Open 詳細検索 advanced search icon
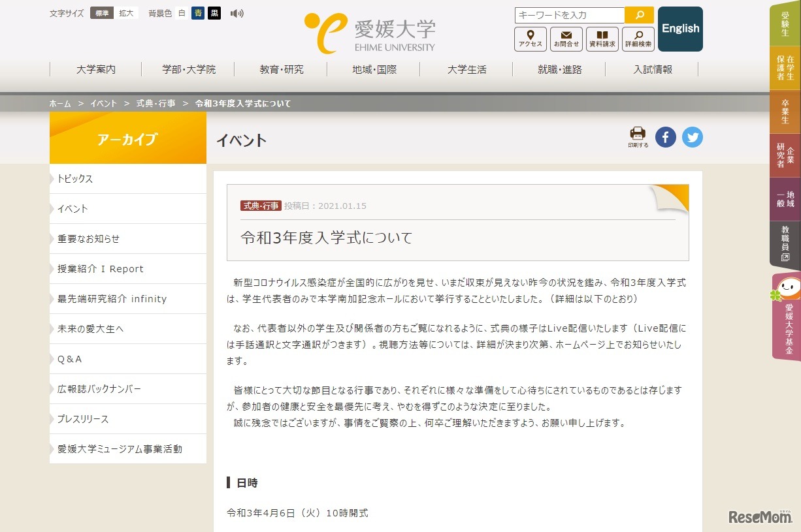The height and width of the screenshot is (532, 801). (x=638, y=39)
